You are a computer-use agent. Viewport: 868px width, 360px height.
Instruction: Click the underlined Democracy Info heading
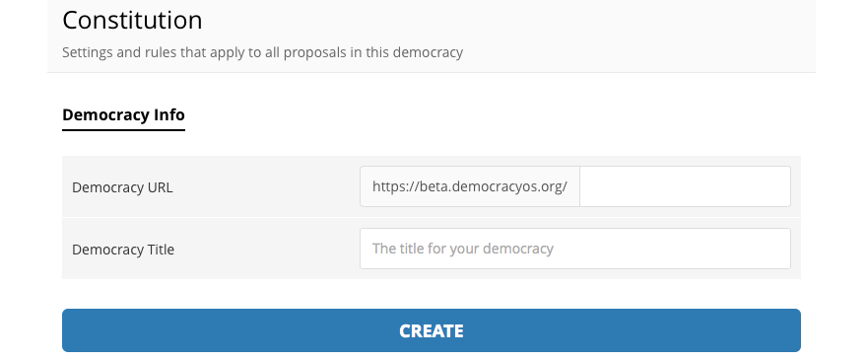click(123, 115)
